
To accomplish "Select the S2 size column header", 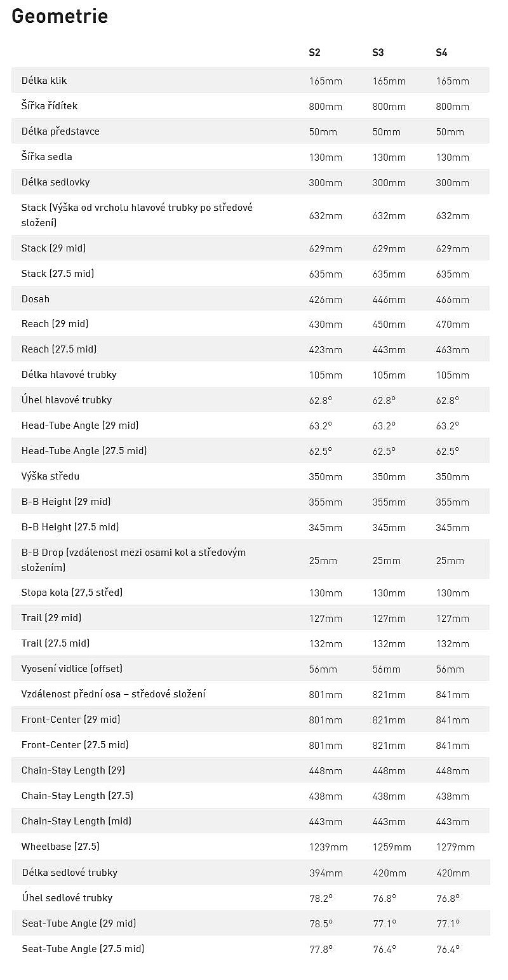I will (314, 53).
